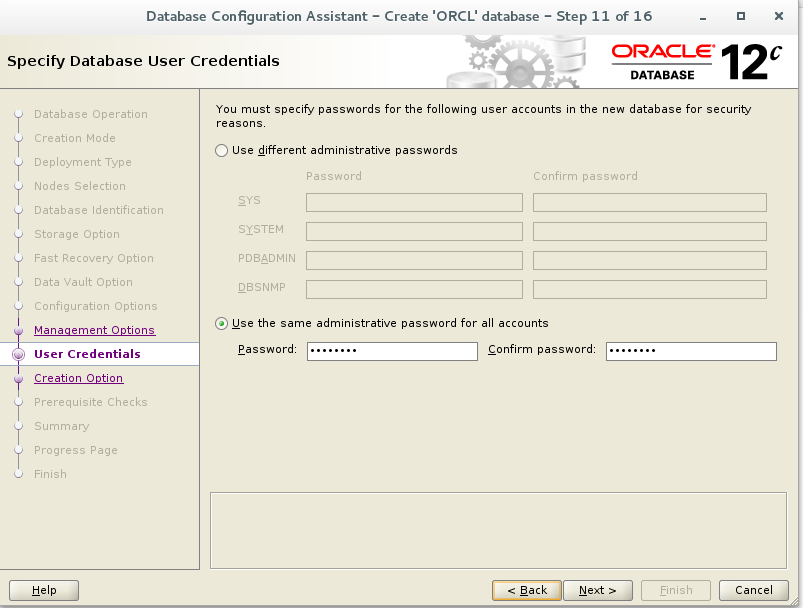Click the DBSNMP password field

point(414,289)
